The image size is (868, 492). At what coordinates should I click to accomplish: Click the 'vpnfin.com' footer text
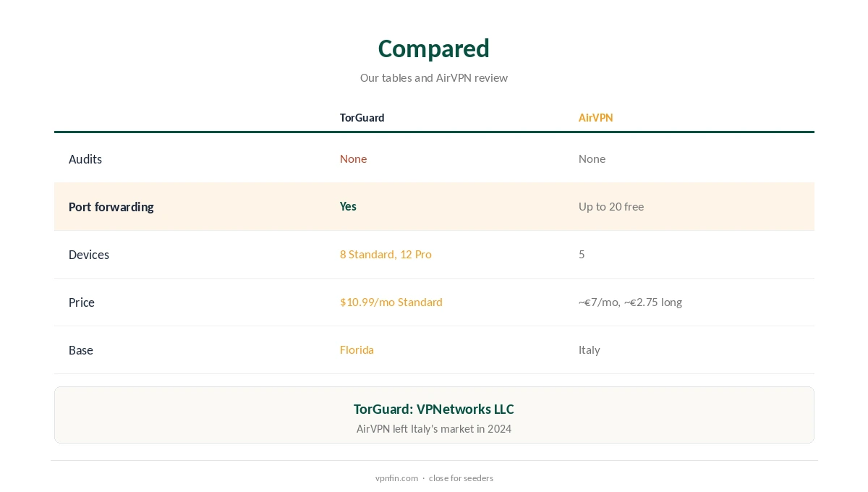coord(397,478)
